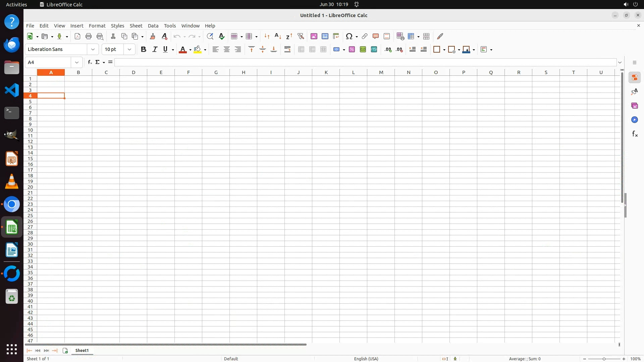
Task: Open the Navigator sidebar panel
Action: (634, 120)
